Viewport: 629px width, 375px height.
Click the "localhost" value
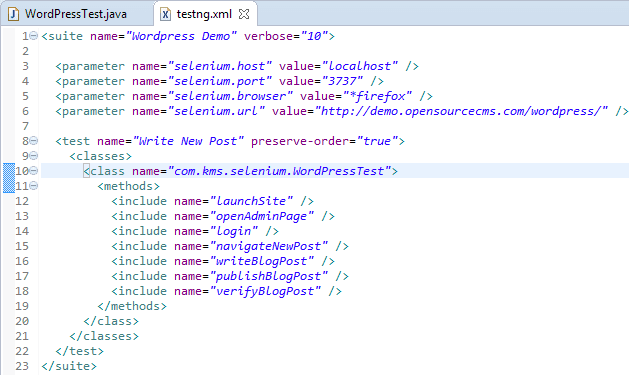tap(360, 66)
